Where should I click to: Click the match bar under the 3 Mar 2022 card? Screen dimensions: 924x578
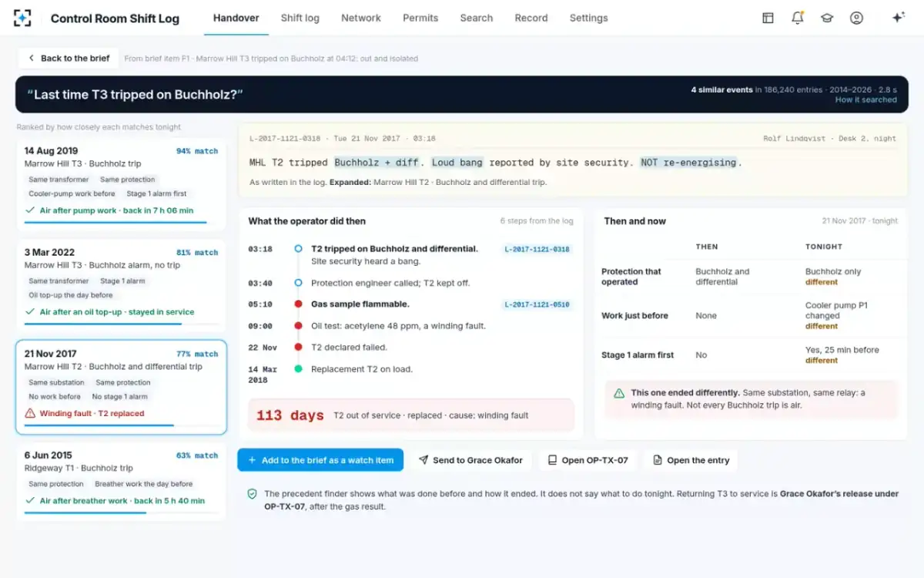click(121, 324)
